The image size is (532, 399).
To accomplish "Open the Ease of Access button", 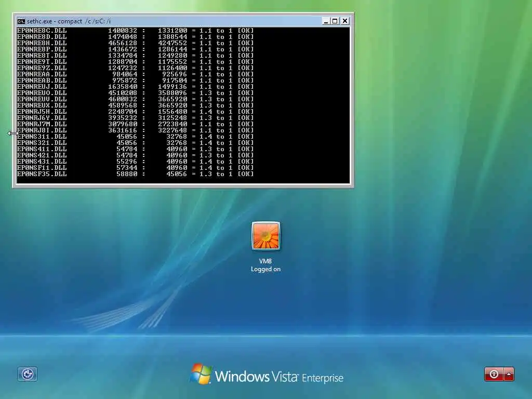I will click(x=28, y=374).
